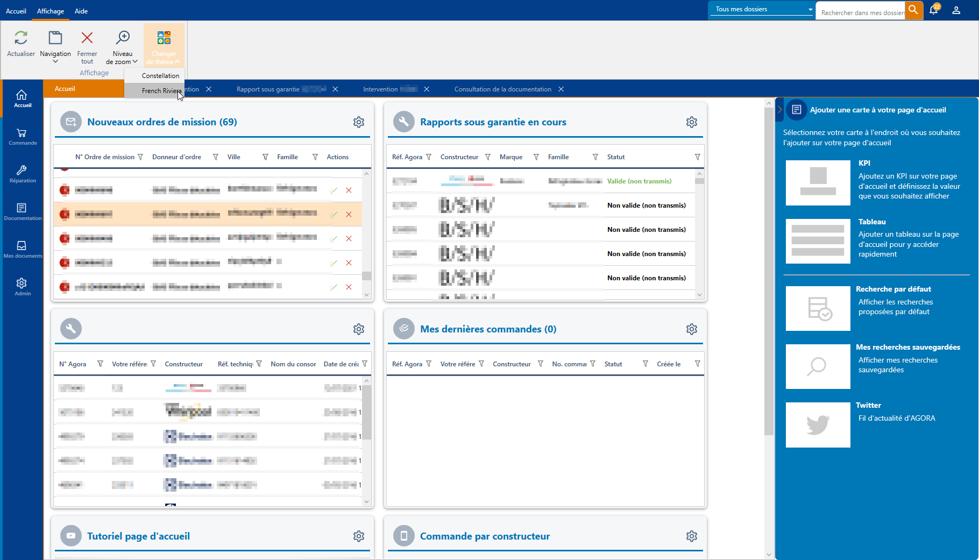Open the Documentation sidebar section
This screenshot has height=560, width=979.
pos(23,212)
